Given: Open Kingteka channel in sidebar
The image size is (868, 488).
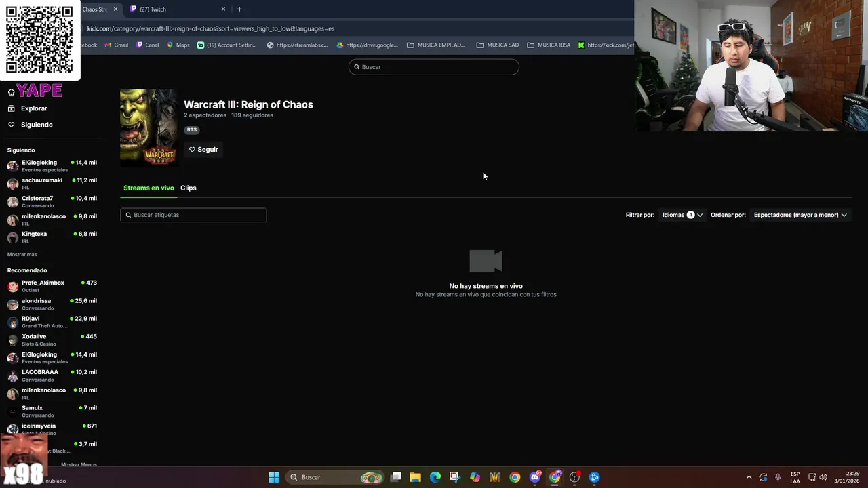Looking at the screenshot, I should coord(52,237).
